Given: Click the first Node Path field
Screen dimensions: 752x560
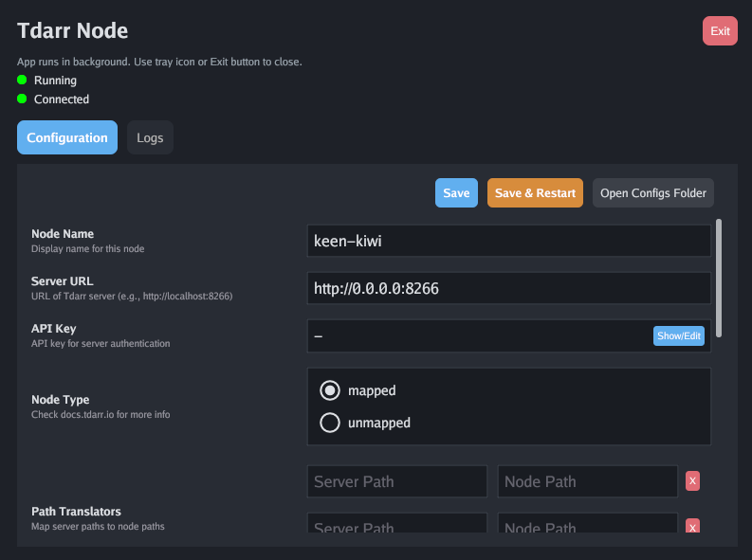Looking at the screenshot, I should (x=587, y=481).
